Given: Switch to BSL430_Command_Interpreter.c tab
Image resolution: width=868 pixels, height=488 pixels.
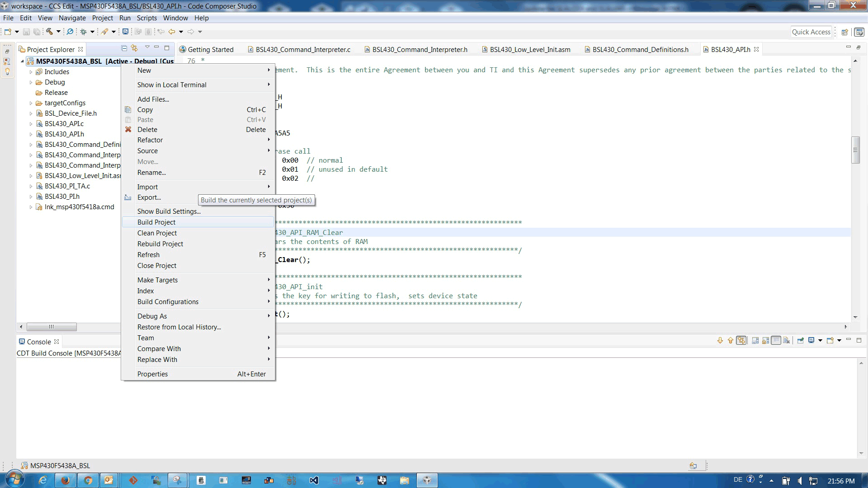Looking at the screenshot, I should (x=299, y=50).
